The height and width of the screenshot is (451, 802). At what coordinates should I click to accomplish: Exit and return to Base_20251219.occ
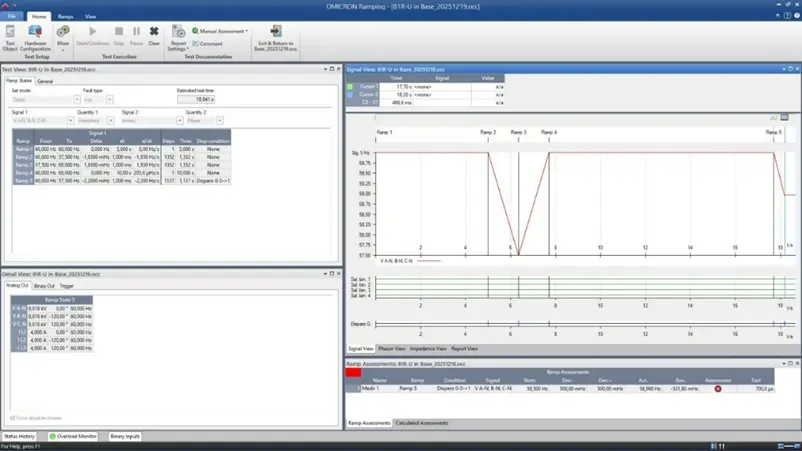coord(276,38)
